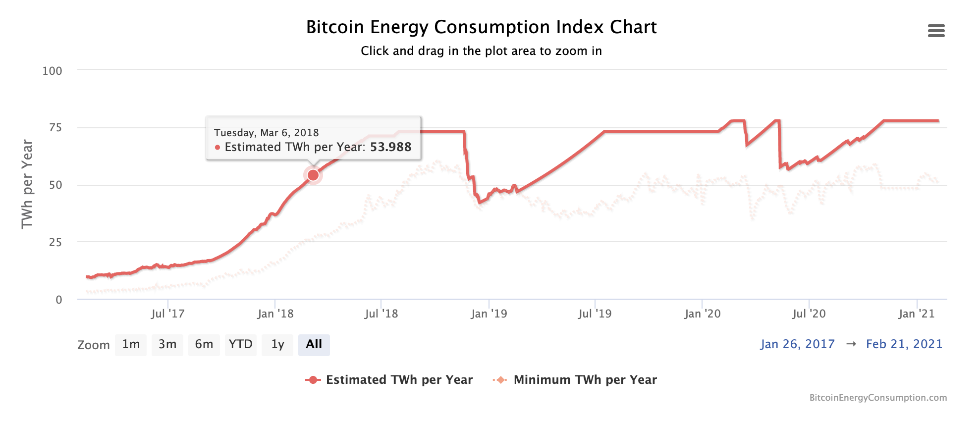Click the dot icon inside the tooltip

pyautogui.click(x=217, y=147)
